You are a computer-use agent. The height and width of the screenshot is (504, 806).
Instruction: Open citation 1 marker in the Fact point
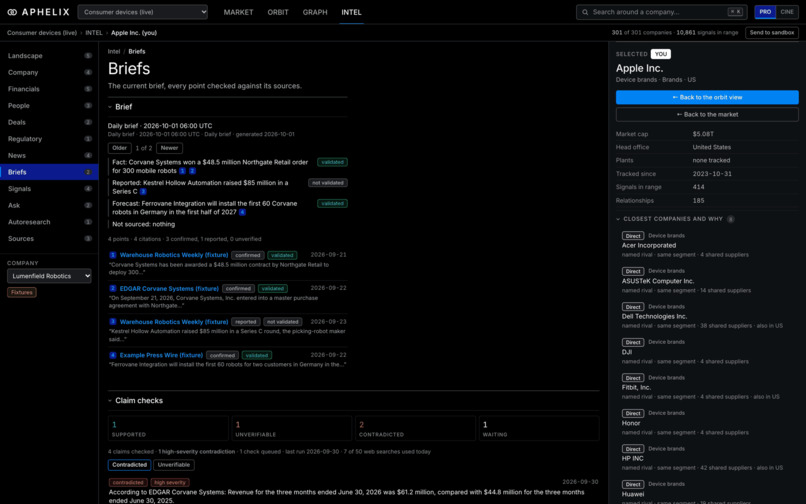click(x=182, y=171)
